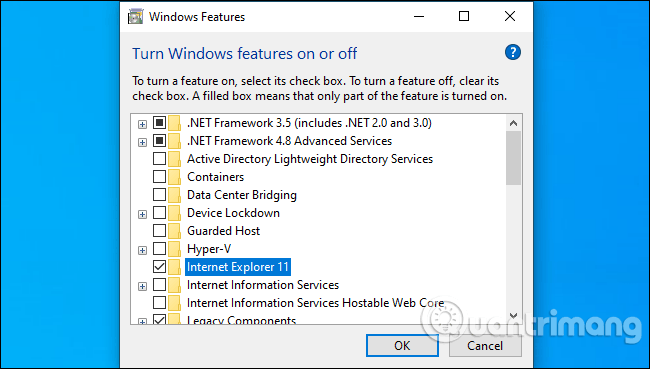
Task: Check the Data Center Bridging checkbox
Action: [160, 194]
